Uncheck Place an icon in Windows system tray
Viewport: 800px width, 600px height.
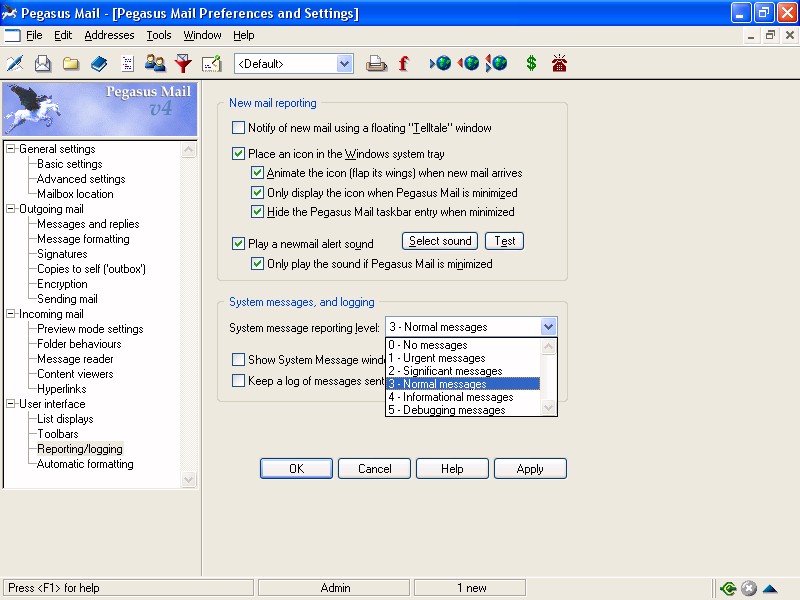pos(238,154)
